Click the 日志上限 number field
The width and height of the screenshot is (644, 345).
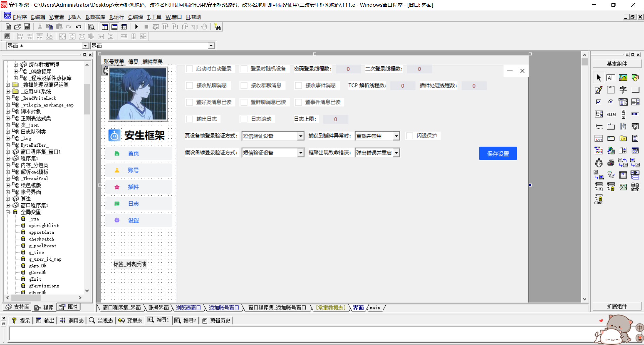(x=335, y=119)
